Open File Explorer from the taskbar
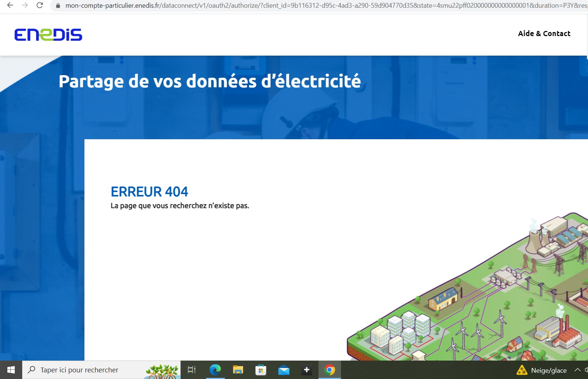 [238, 370]
